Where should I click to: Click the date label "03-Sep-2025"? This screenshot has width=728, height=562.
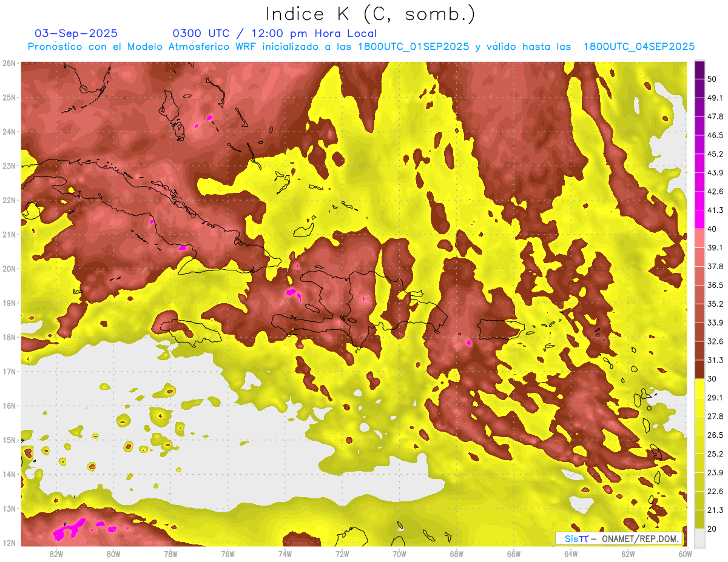(x=76, y=33)
